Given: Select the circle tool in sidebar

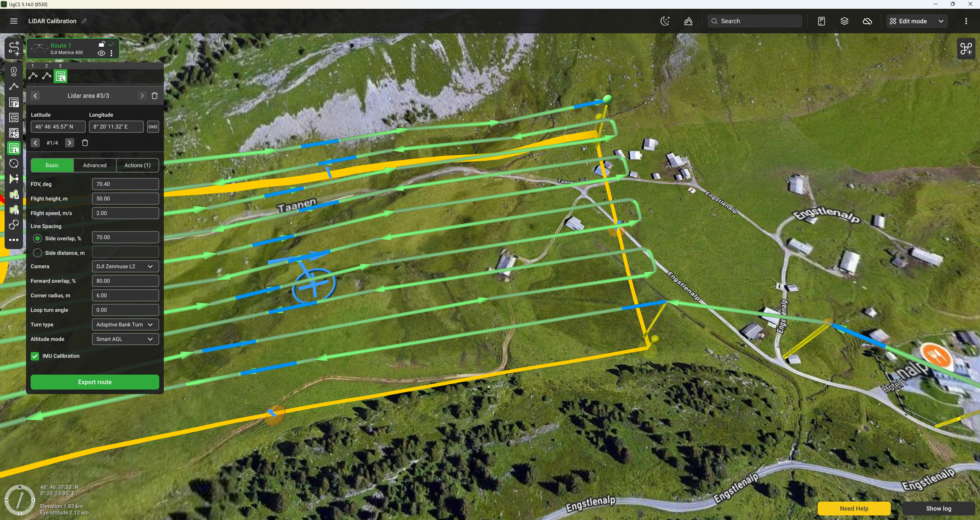Looking at the screenshot, I should pos(14,163).
